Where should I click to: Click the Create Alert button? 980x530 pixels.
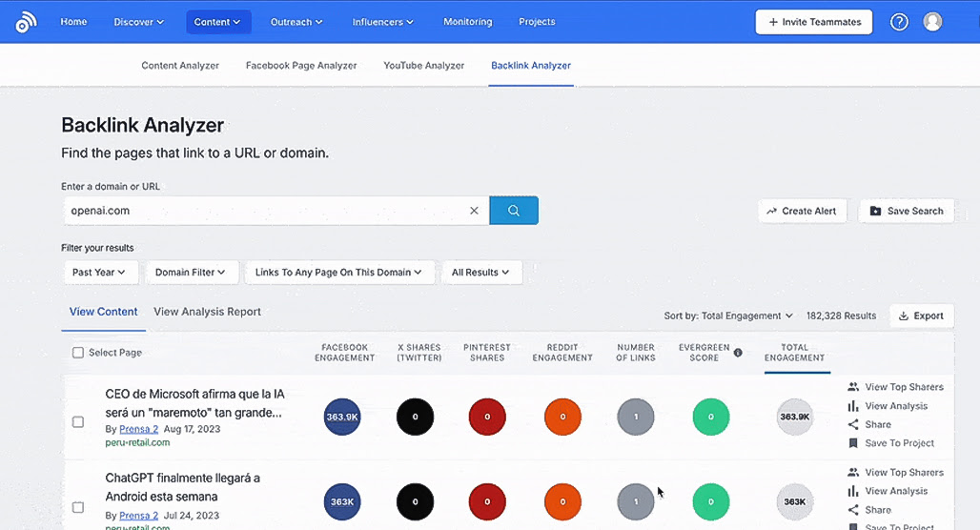pyautogui.click(x=802, y=212)
